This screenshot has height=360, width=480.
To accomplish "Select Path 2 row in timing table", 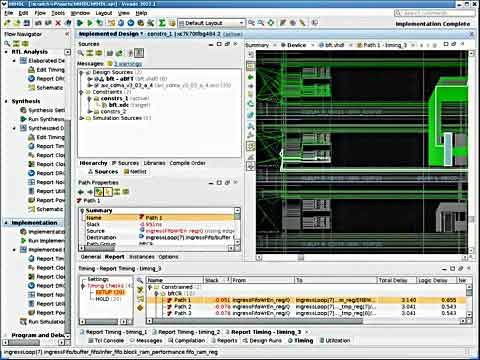I will pos(183,307).
